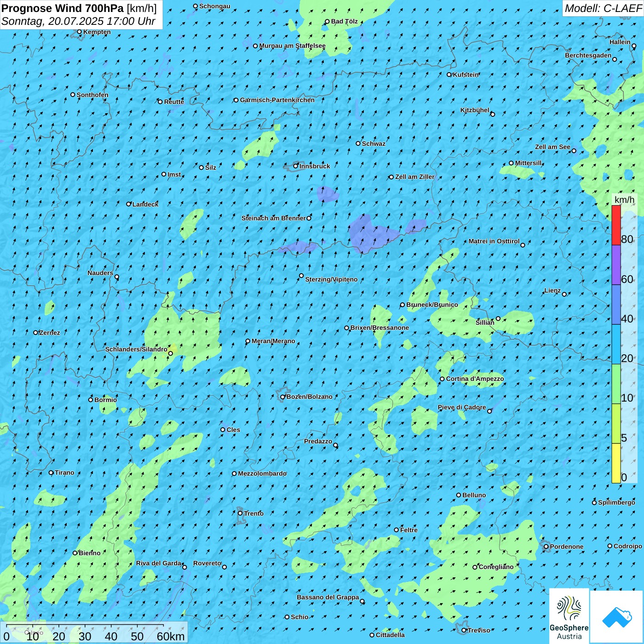The height and width of the screenshot is (644, 644).
Task: Click the 'Matrei in Osttirol' label
Action: tap(494, 241)
